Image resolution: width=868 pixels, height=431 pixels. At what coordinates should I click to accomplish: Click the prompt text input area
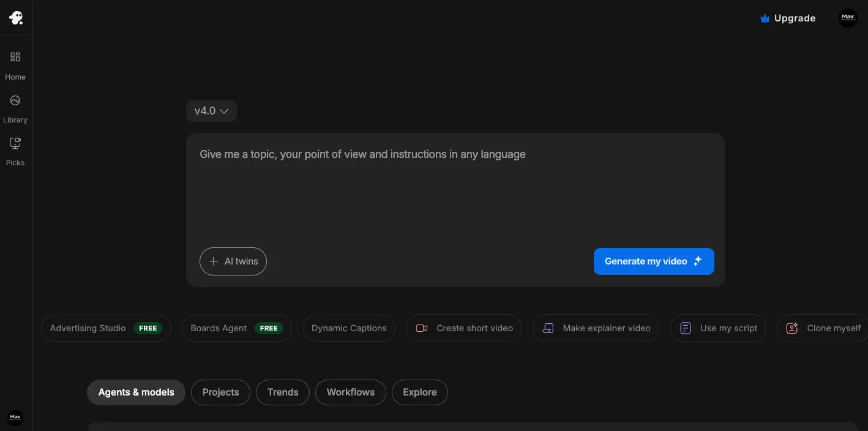coord(454,190)
